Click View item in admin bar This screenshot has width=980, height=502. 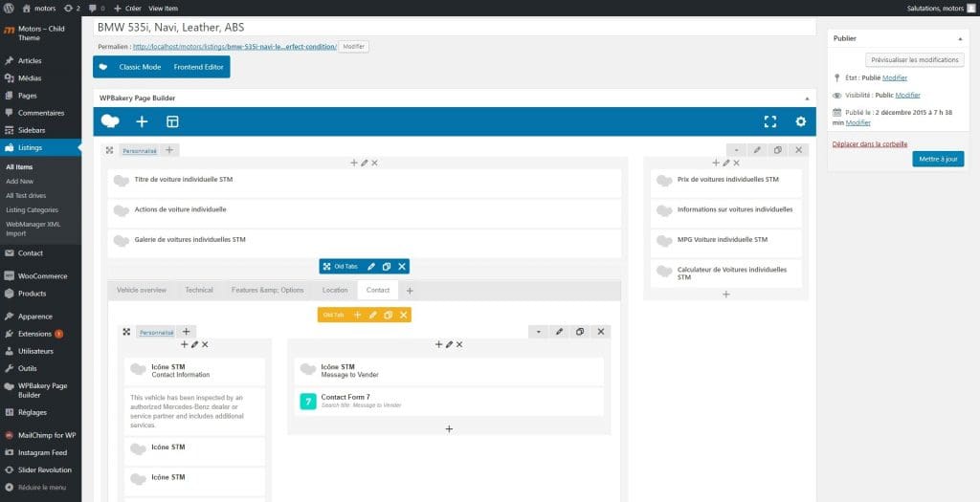coord(163,8)
